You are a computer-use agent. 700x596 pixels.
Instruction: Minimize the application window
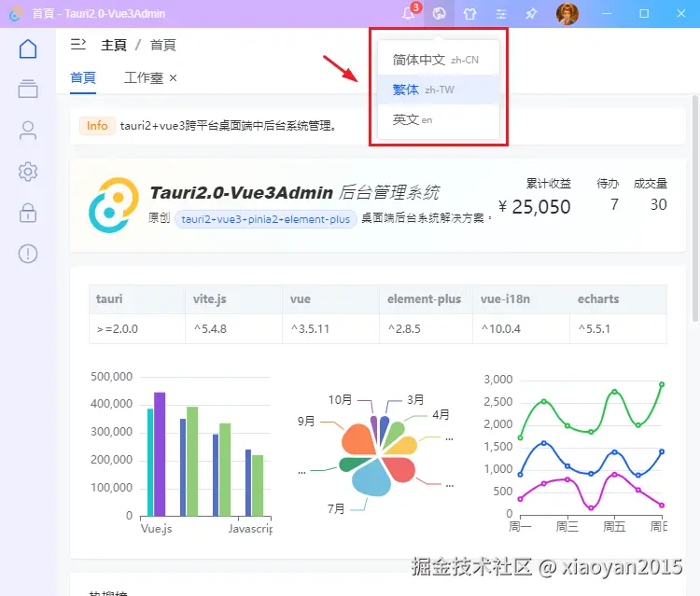pos(607,14)
